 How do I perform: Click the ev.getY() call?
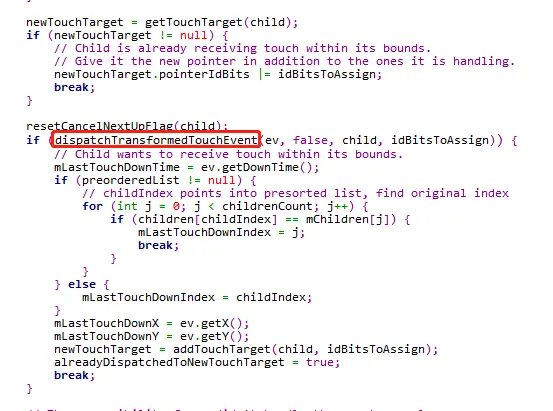214,336
